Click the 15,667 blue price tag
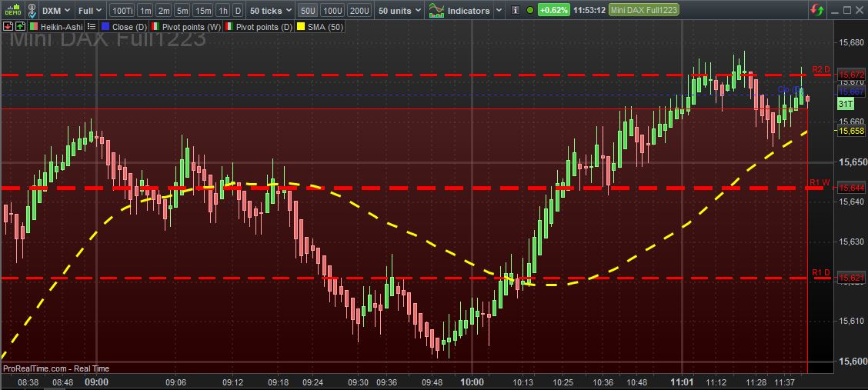The image size is (868, 390). pyautogui.click(x=851, y=92)
